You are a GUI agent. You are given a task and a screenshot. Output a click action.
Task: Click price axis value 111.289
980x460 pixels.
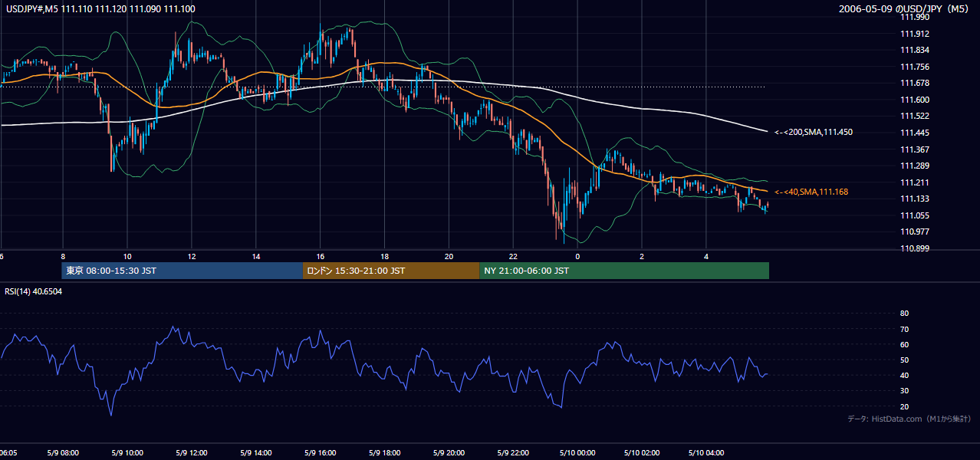coord(915,166)
